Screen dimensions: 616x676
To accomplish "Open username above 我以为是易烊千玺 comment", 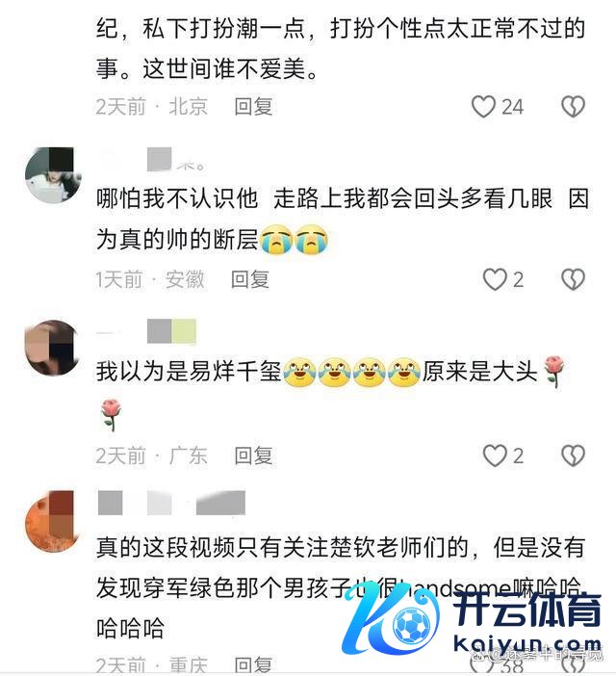I will (x=146, y=331).
